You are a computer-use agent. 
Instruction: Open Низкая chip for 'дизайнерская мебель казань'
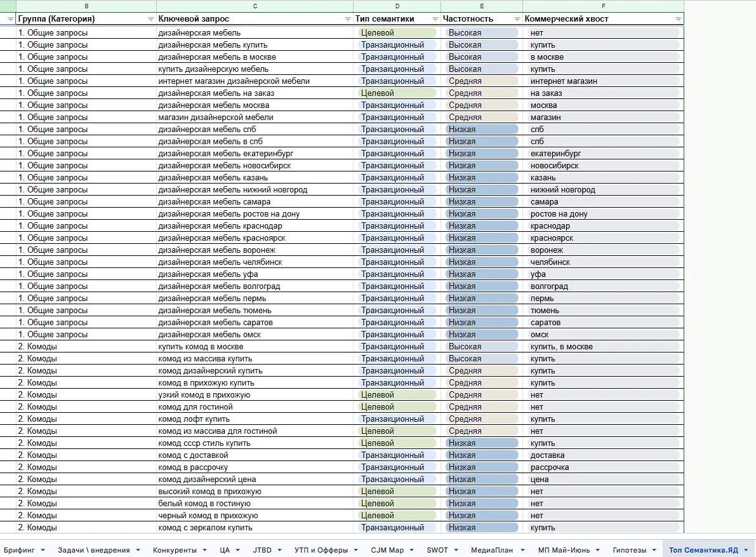pos(482,177)
